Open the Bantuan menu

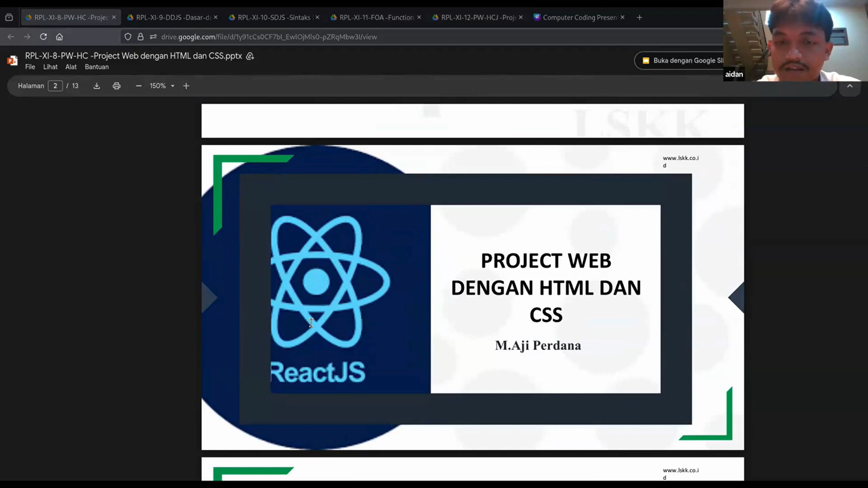coord(97,67)
